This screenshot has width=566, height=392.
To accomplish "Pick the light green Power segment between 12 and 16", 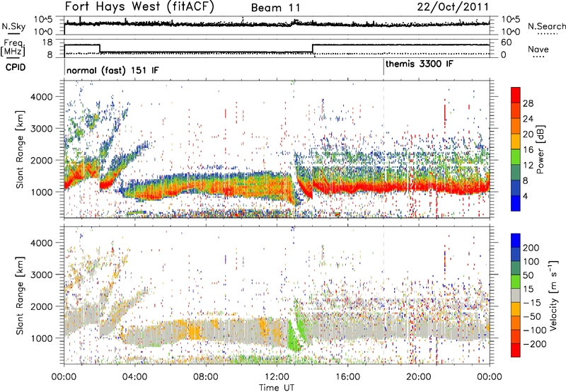I will [x=516, y=157].
